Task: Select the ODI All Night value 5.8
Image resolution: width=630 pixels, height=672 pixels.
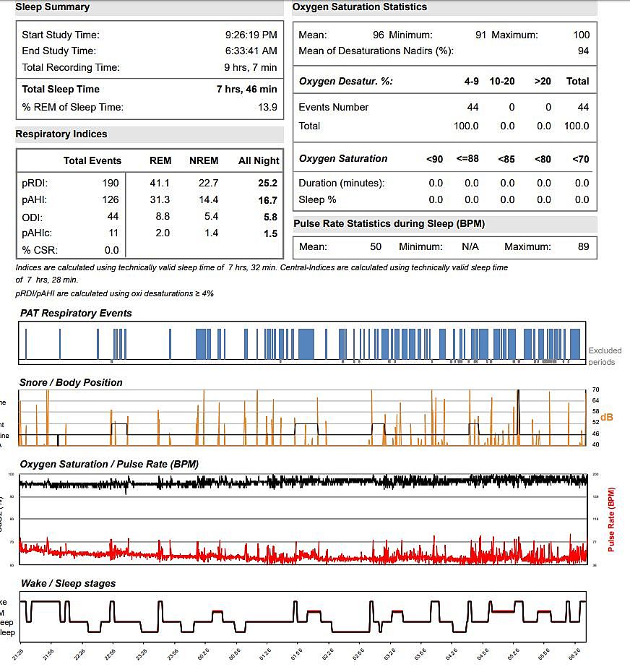Action: [x=270, y=217]
